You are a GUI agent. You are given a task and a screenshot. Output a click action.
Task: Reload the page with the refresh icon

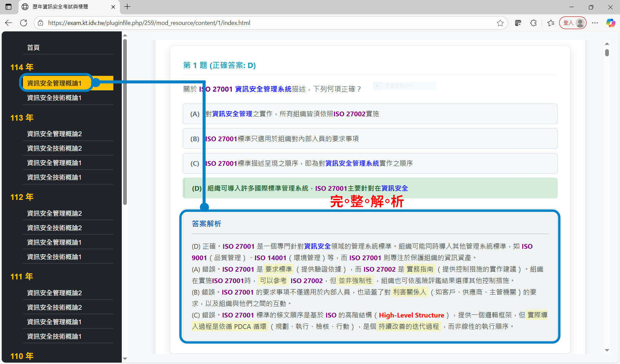click(x=24, y=23)
